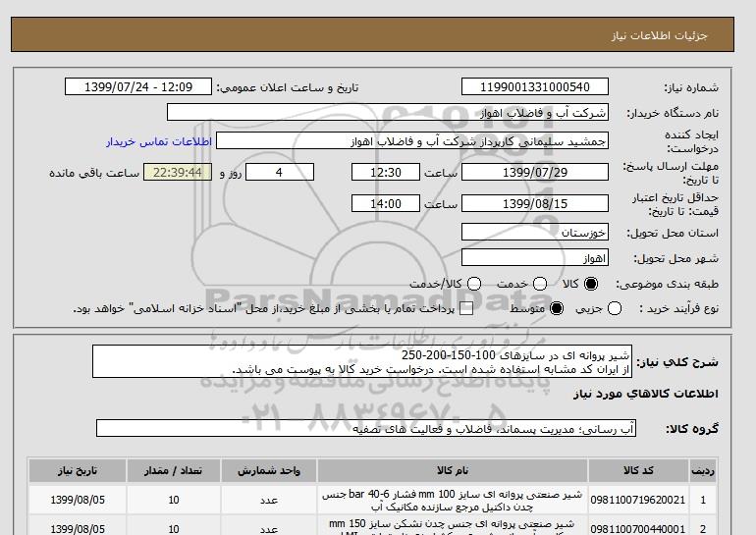Click the ردیف column header
This screenshot has width=756, height=535.
pos(703,470)
